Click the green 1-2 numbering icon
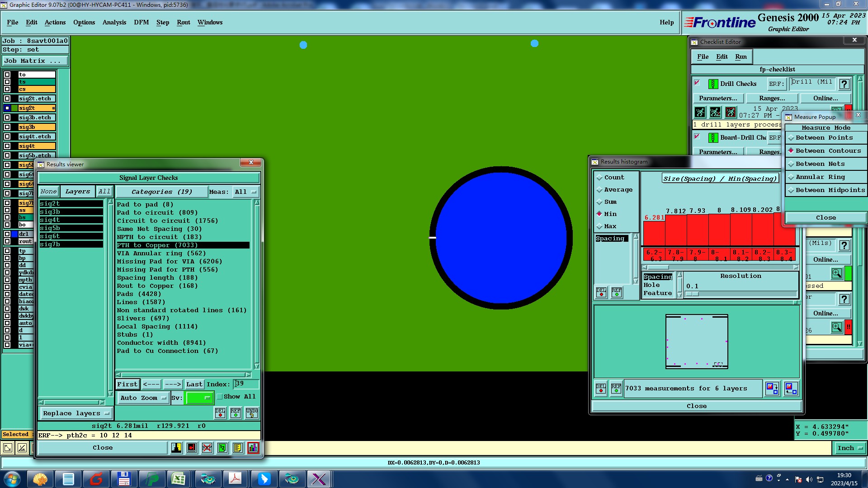 (222, 448)
